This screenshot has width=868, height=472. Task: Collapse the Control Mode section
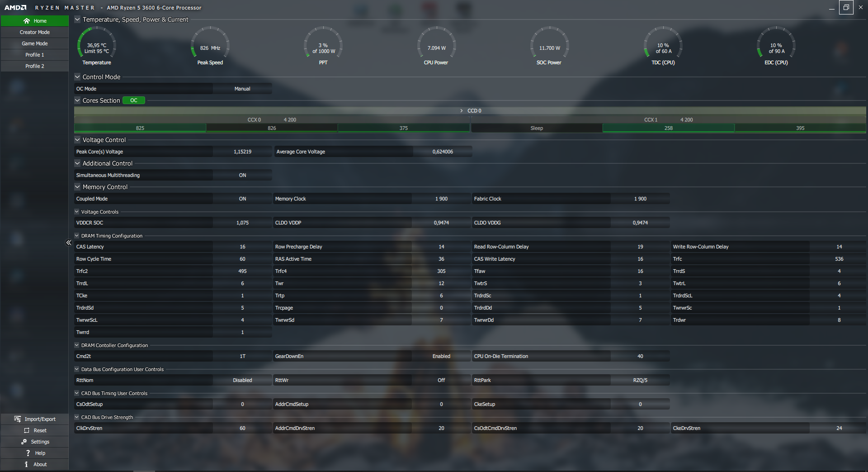(x=77, y=77)
